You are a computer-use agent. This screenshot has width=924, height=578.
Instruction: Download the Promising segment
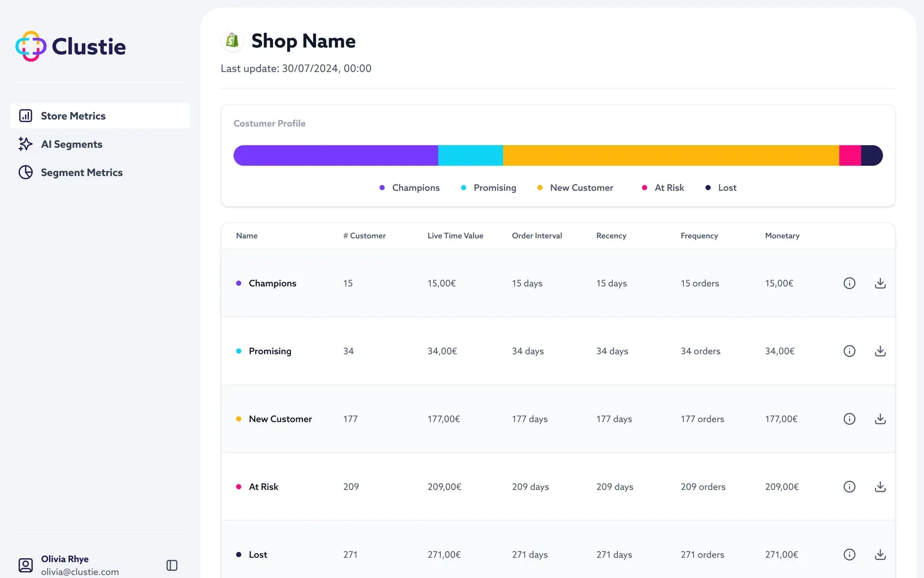click(880, 351)
